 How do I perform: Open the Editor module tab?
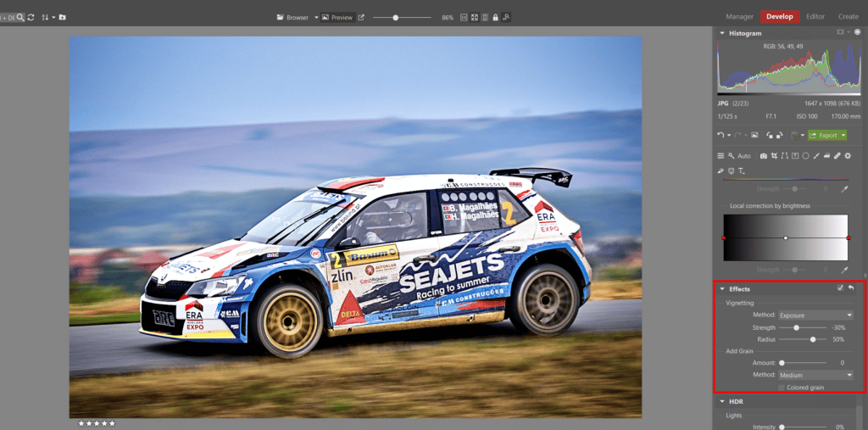815,17
